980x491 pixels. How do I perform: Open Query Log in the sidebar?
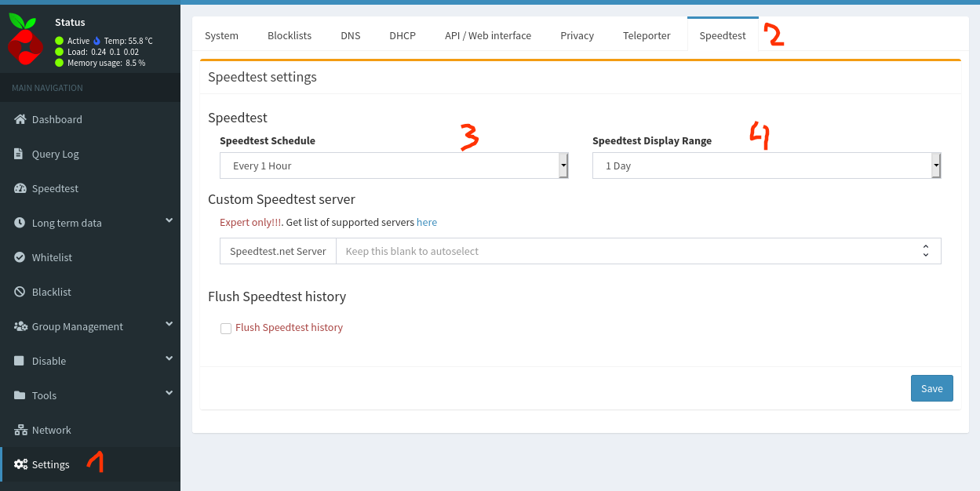90,154
